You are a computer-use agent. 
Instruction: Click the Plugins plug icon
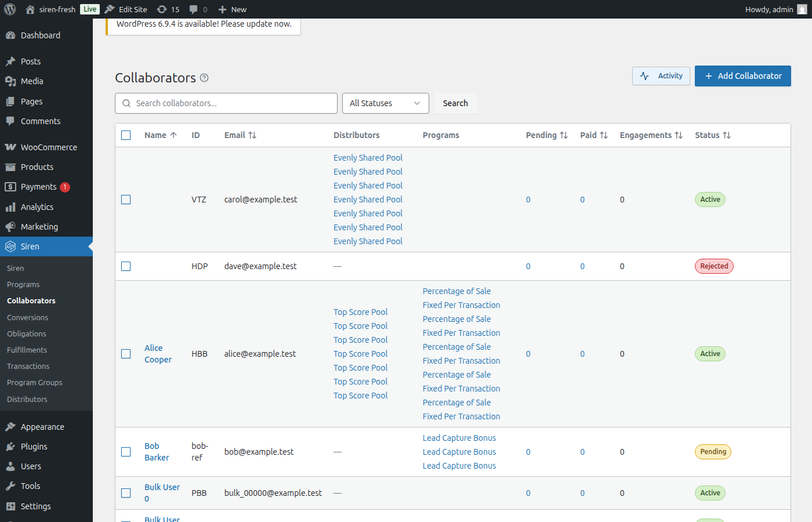pos(10,447)
